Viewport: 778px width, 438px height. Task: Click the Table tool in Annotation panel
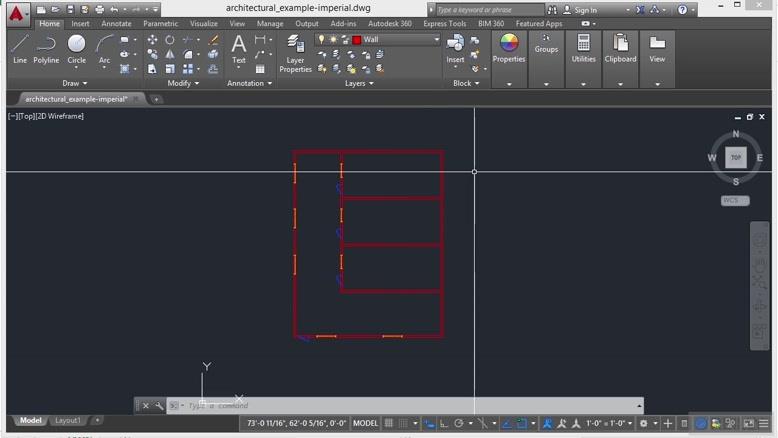tap(260, 69)
